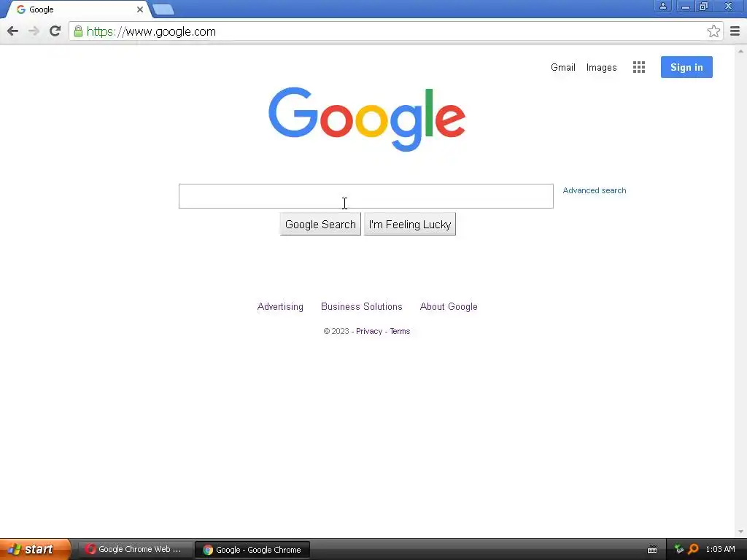This screenshot has width=747, height=560.
Task: Switch to Google Chrome Web taskbar window
Action: coord(134,549)
